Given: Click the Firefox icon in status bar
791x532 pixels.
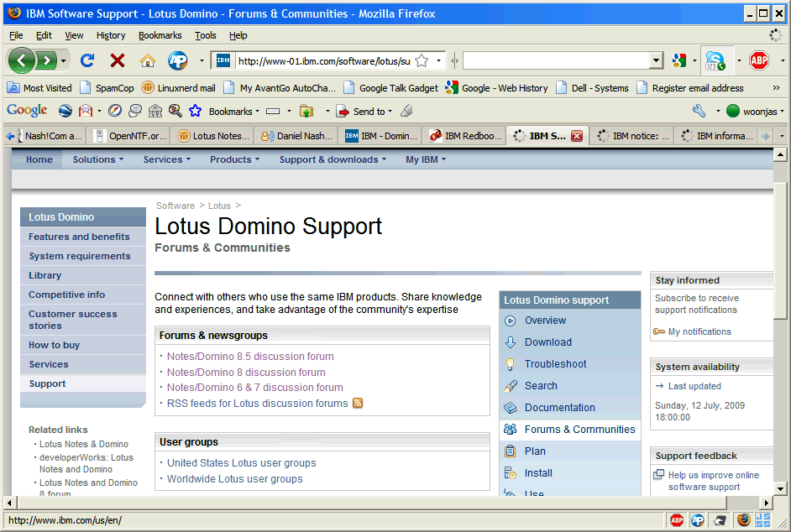Looking at the screenshot, I should click(x=744, y=520).
